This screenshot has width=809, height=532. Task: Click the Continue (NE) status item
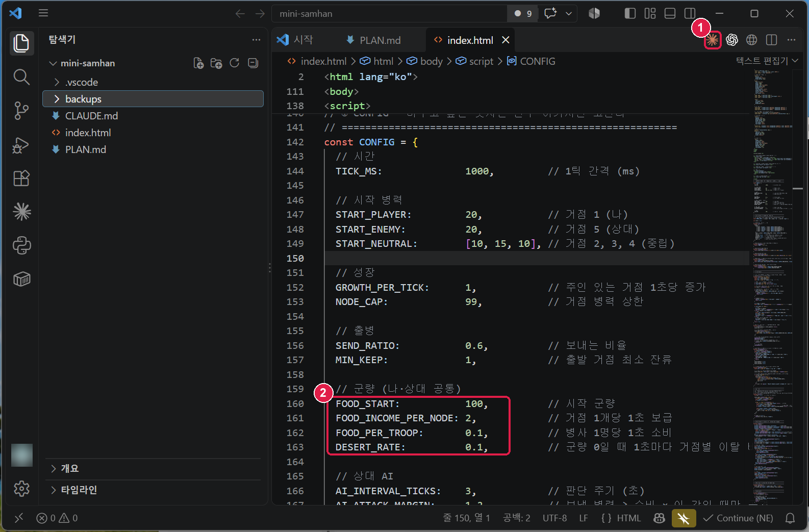pos(738,518)
